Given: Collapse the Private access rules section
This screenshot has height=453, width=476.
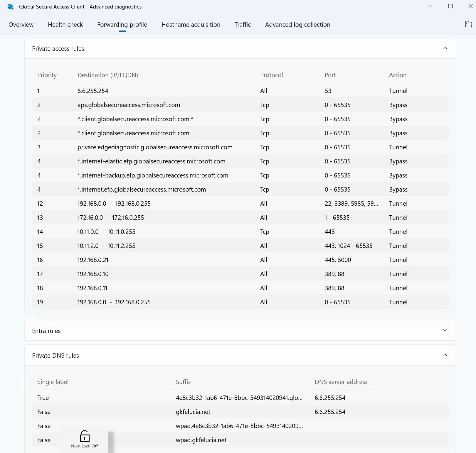Looking at the screenshot, I should click(445, 48).
